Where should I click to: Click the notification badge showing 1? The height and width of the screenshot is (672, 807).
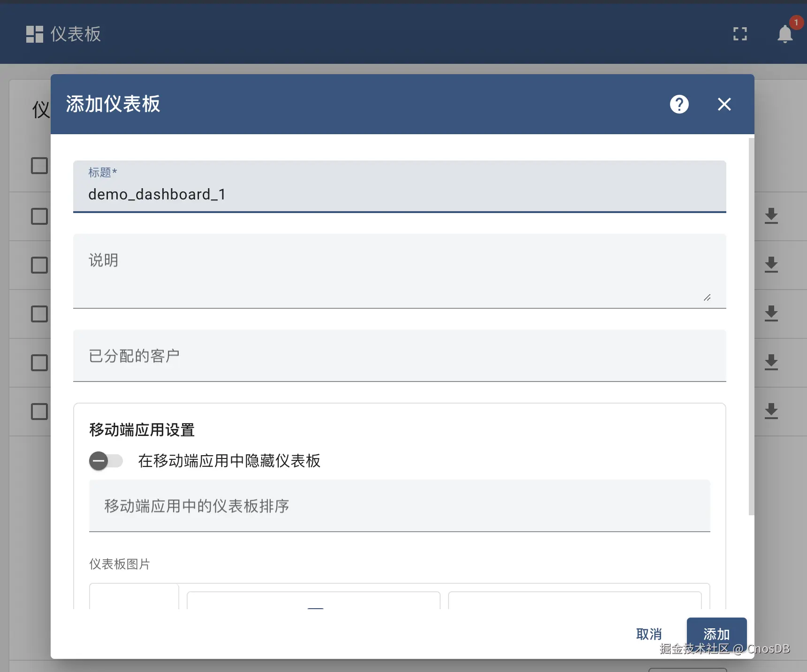[796, 22]
